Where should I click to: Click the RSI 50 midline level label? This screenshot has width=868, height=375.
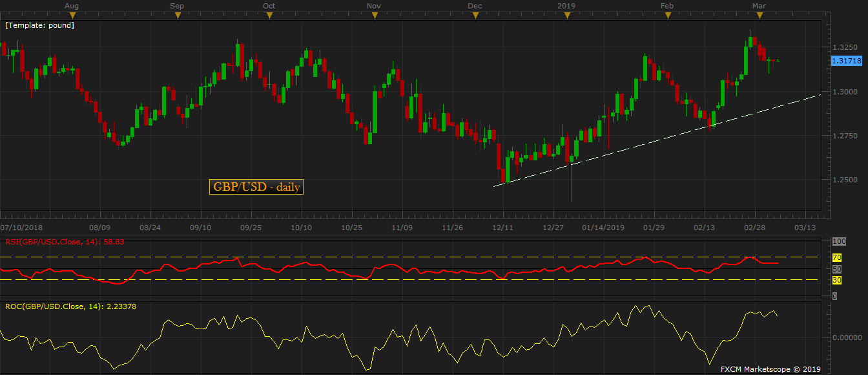tap(838, 268)
